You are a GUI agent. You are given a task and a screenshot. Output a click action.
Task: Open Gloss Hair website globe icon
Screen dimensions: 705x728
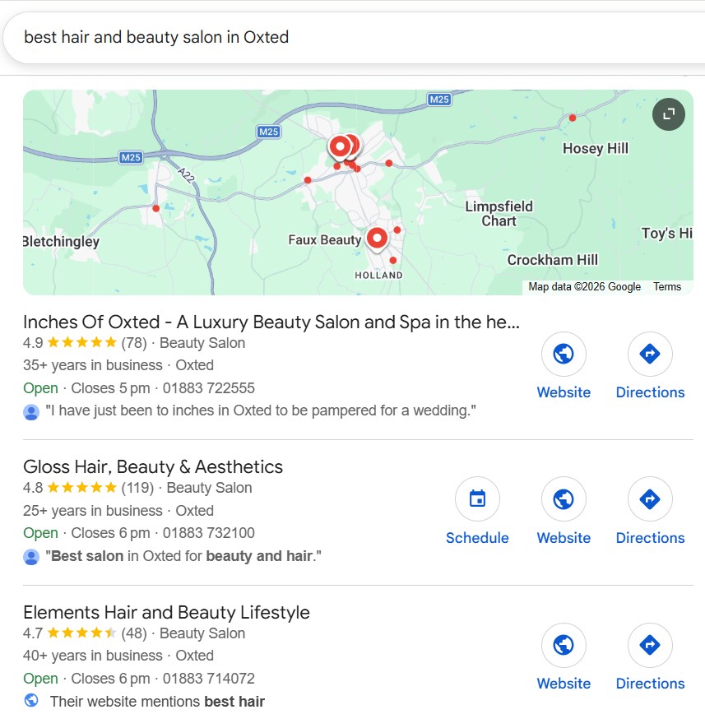point(564,499)
